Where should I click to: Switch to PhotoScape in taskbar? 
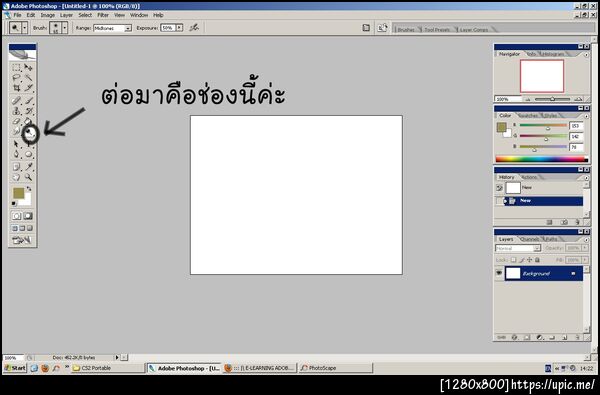(x=335, y=368)
